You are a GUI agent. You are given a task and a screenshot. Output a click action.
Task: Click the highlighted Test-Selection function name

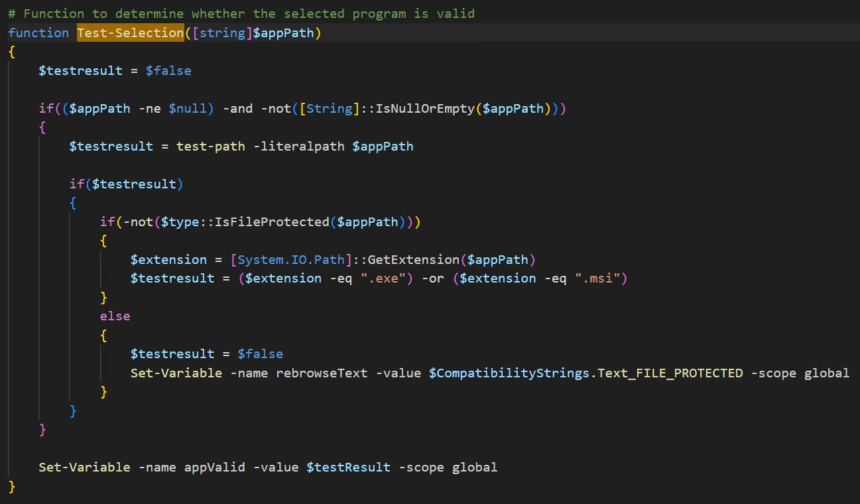click(x=130, y=32)
